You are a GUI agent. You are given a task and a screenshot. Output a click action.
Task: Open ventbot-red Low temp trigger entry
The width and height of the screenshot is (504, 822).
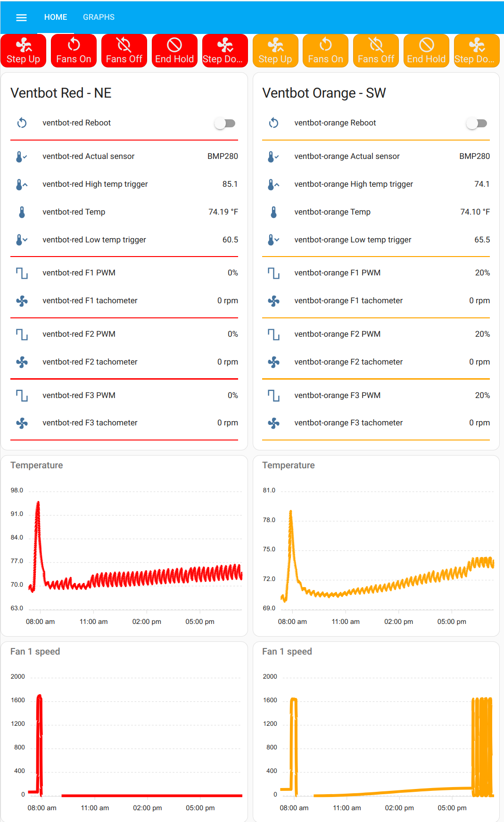[94, 240]
